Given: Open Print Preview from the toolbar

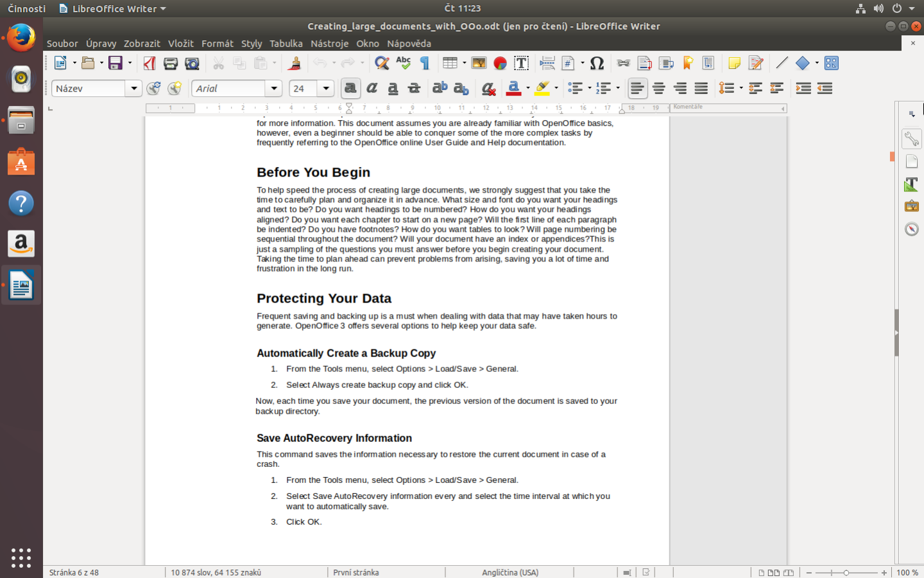Looking at the screenshot, I should tap(192, 63).
